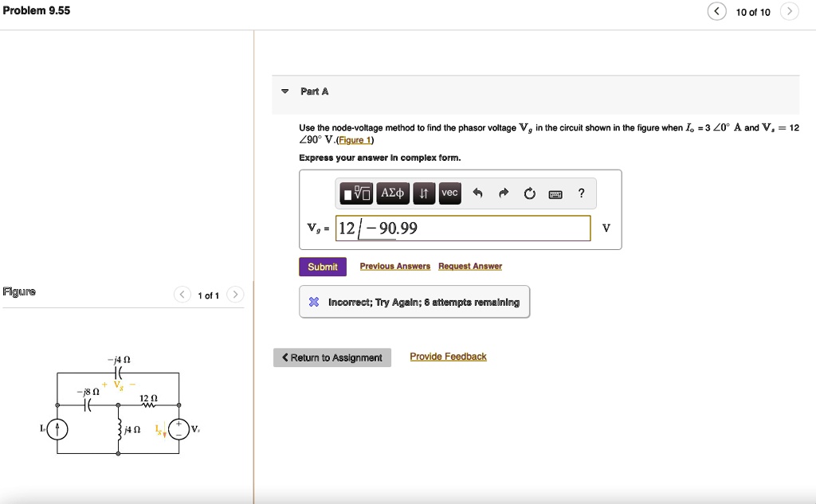Submit the phasor voltage answer
The width and height of the screenshot is (816, 504).
322,266
